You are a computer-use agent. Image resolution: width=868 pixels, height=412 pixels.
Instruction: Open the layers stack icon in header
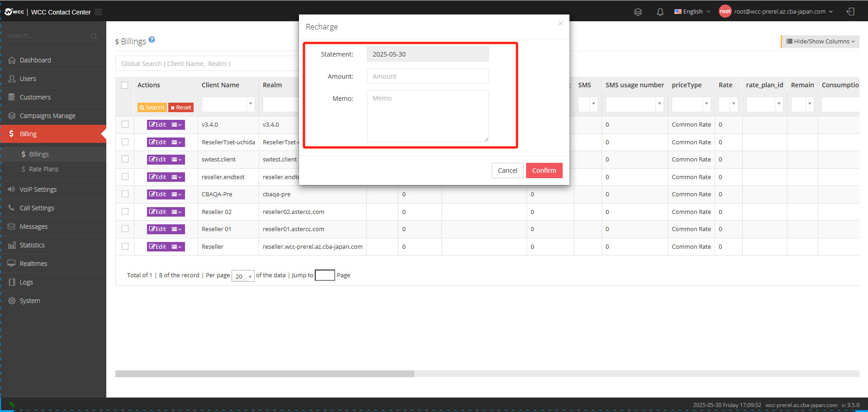[x=638, y=12]
